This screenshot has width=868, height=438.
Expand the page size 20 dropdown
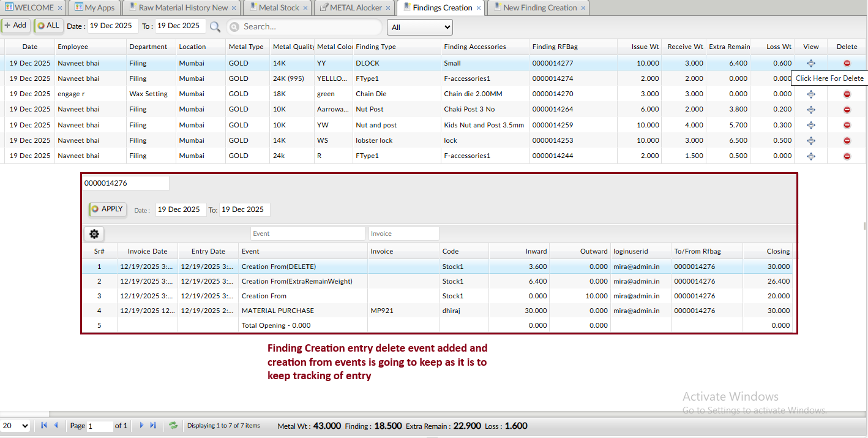click(x=16, y=426)
